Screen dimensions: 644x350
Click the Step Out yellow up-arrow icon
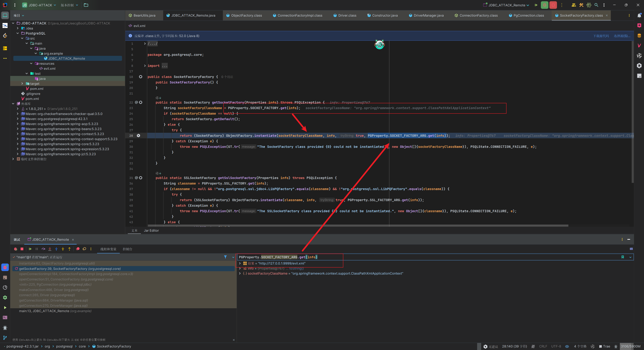pyautogui.click(x=69, y=249)
